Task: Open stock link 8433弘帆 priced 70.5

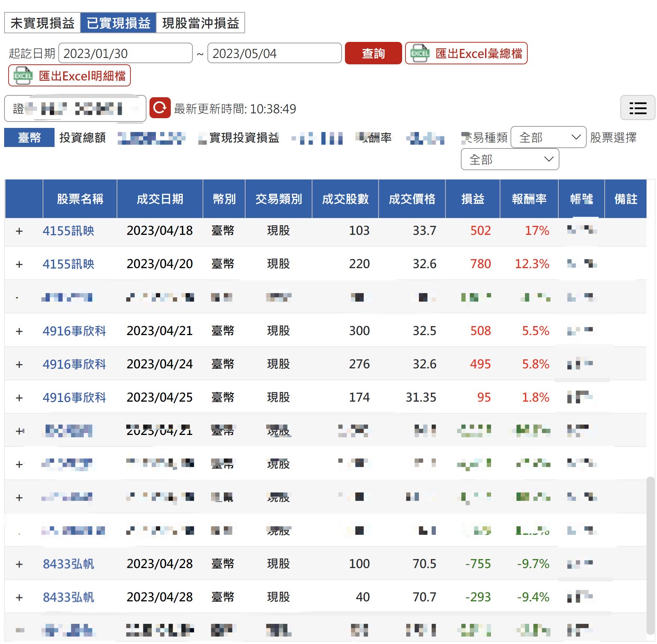Action: click(x=68, y=564)
